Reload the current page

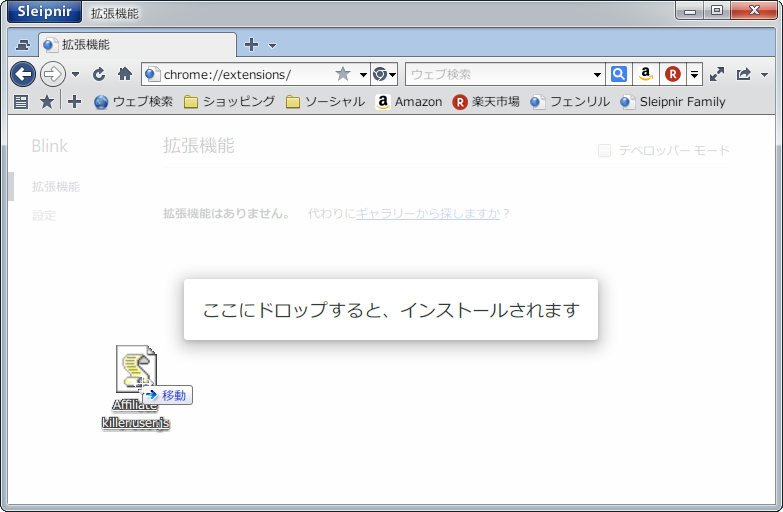pos(99,74)
